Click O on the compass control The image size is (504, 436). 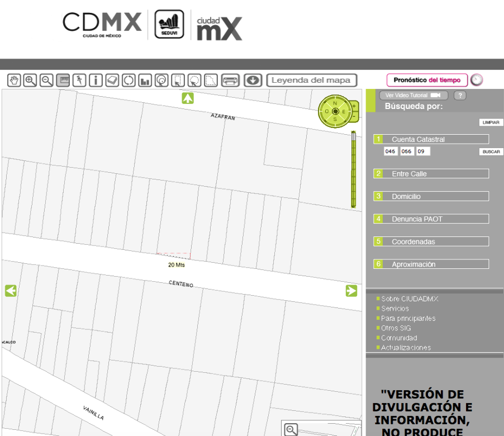point(326,112)
